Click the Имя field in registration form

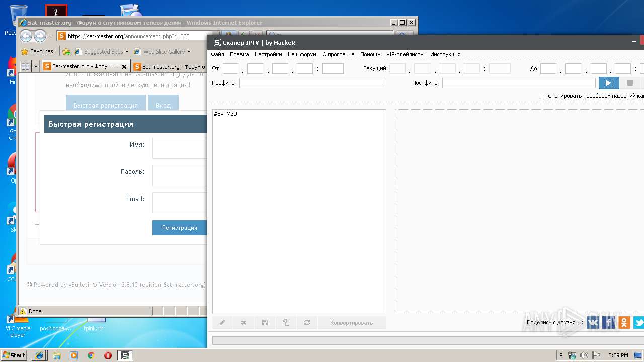pos(180,148)
